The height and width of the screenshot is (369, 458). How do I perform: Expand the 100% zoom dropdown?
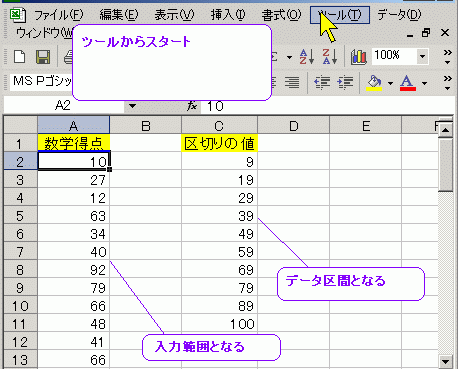[422, 56]
